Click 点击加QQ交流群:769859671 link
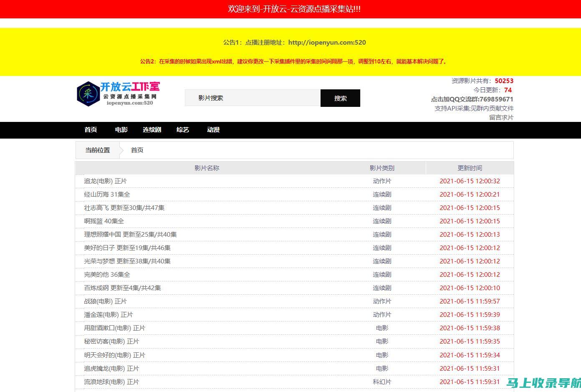This screenshot has width=581, height=392. 472,99
